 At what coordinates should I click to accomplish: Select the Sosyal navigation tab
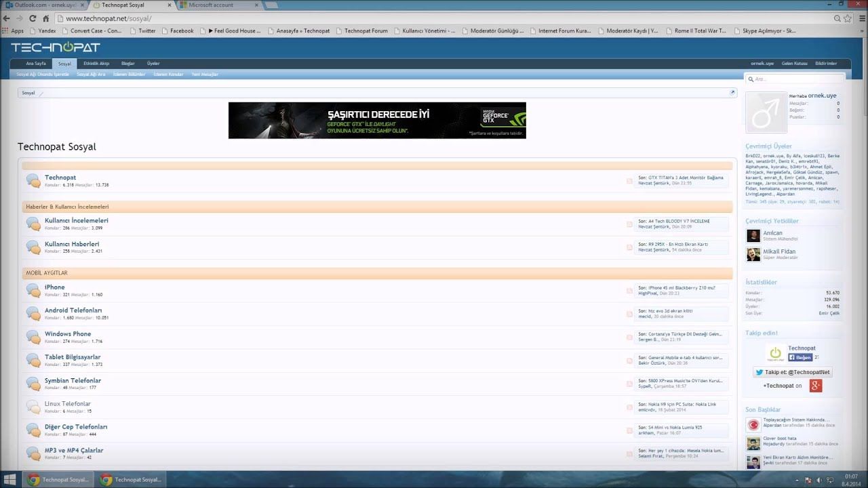click(64, 63)
